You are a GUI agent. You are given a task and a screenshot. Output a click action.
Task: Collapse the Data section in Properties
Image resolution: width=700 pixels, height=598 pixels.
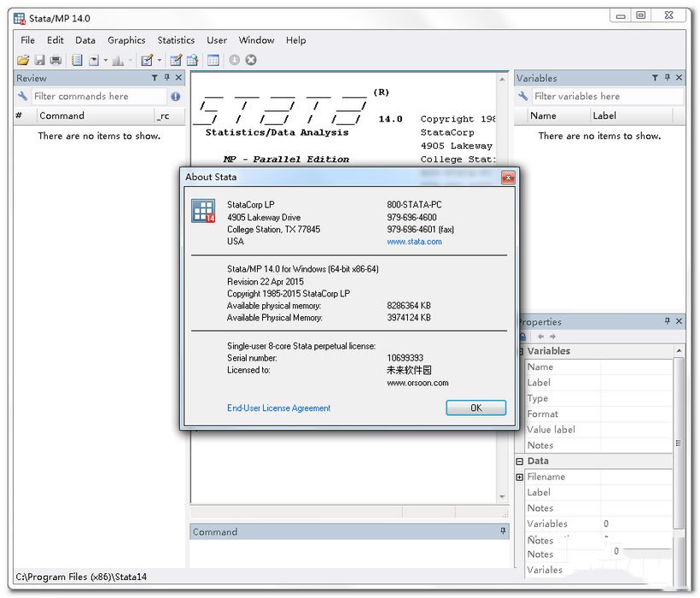[x=520, y=461]
